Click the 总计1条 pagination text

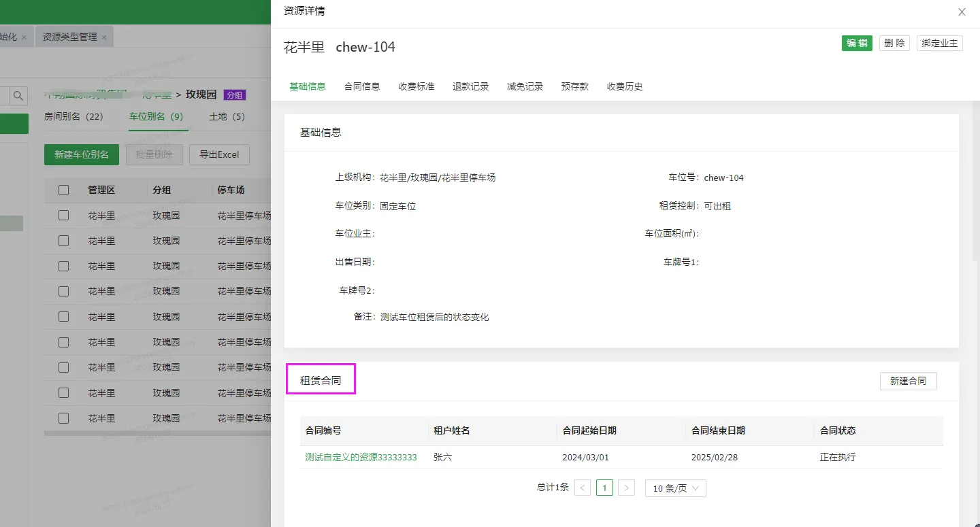(x=553, y=488)
